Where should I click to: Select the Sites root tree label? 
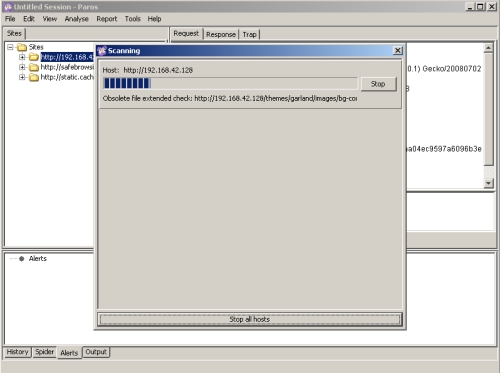click(36, 47)
